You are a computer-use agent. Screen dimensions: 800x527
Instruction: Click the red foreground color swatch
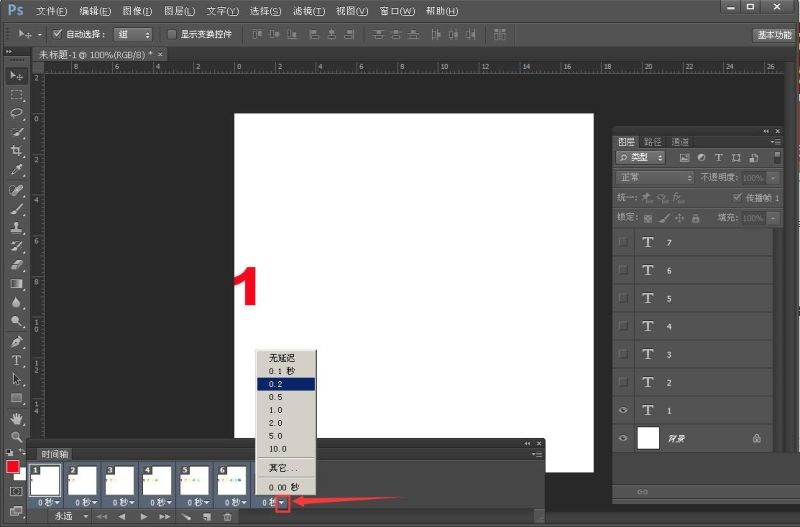13,466
